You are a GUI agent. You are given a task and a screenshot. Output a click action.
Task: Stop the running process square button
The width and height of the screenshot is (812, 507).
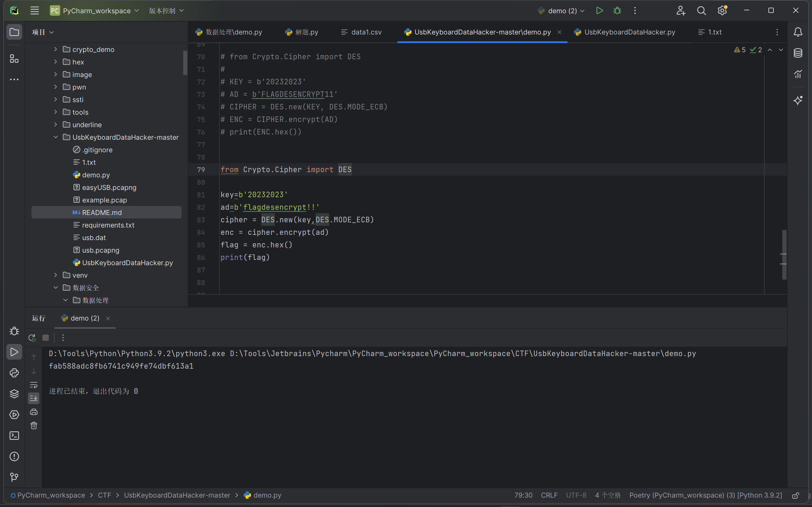(x=46, y=337)
